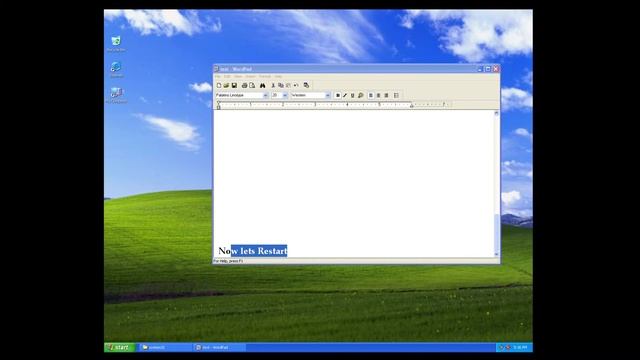This screenshot has height=360, width=640.
Task: Click the Start button
Action: (120, 347)
